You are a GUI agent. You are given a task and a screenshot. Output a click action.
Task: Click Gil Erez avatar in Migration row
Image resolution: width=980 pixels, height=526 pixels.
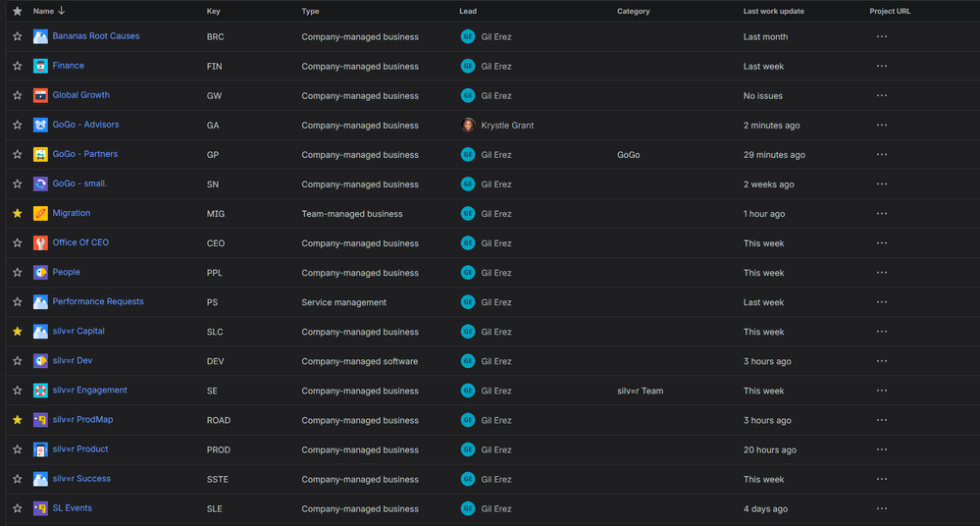click(x=468, y=213)
